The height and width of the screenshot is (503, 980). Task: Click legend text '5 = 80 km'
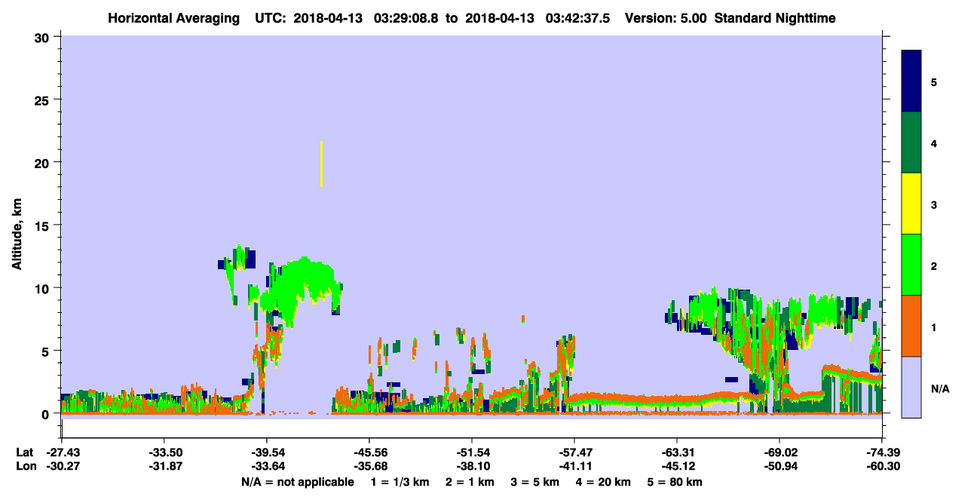(676, 482)
